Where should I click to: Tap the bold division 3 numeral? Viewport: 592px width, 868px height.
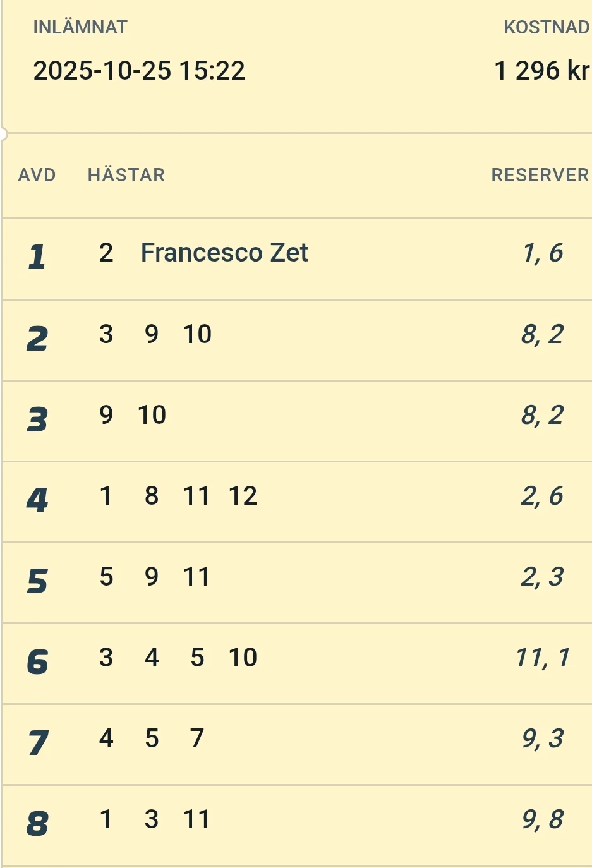click(37, 419)
